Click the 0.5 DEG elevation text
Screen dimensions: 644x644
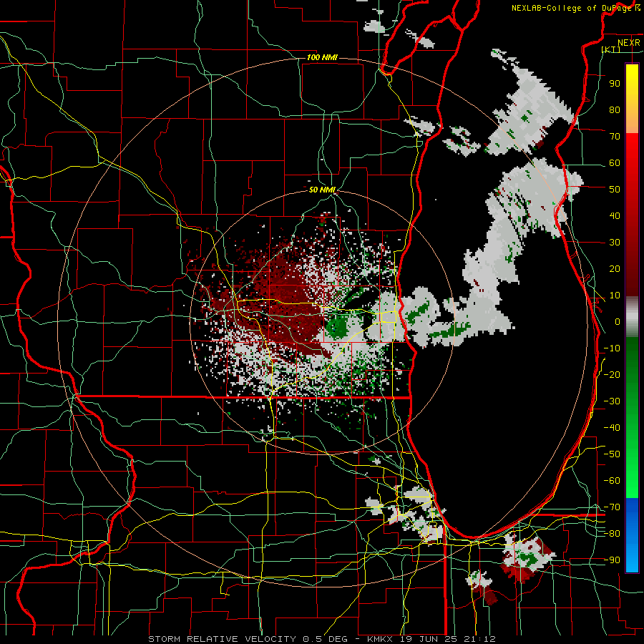coord(325,639)
